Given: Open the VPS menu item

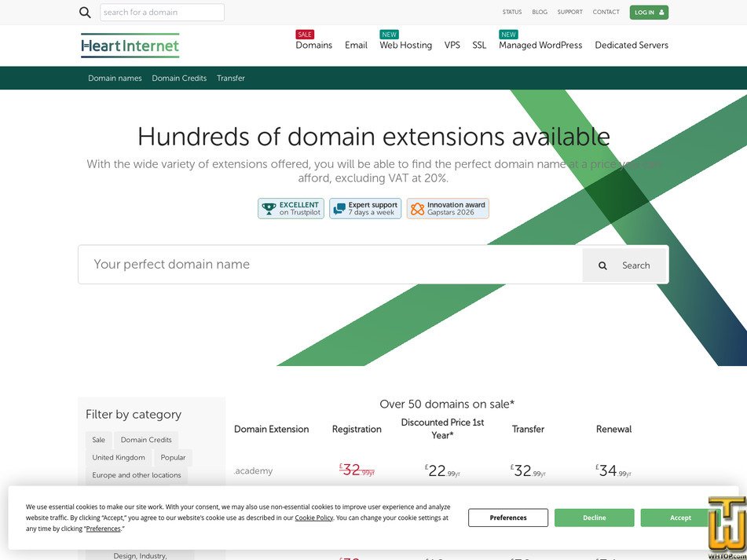Looking at the screenshot, I should (452, 46).
